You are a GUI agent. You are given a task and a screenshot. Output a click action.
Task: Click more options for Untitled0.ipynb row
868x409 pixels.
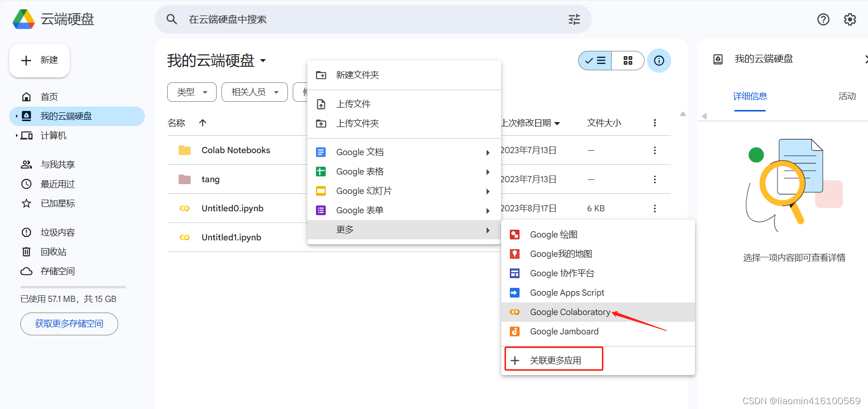655,208
